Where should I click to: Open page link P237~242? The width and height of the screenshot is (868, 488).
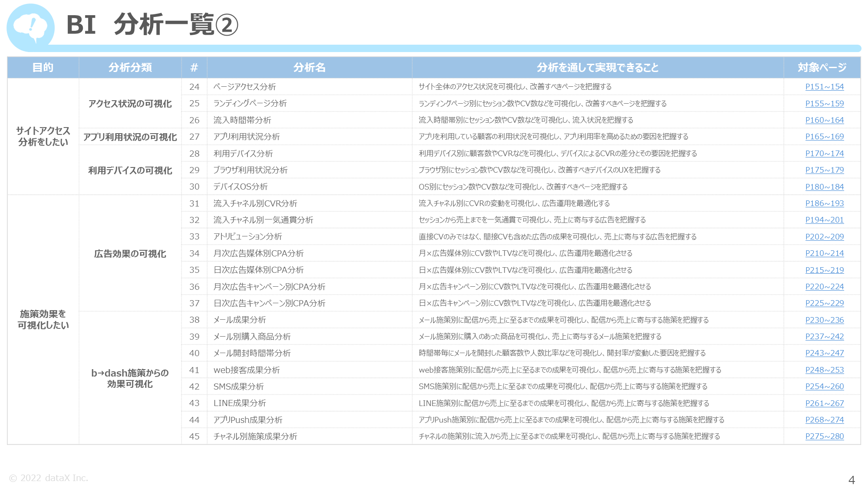[x=824, y=337]
